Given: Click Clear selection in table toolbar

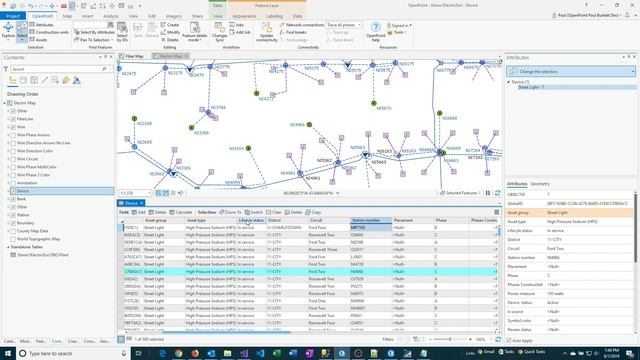Looking at the screenshot, I should pyautogui.click(x=273, y=212).
